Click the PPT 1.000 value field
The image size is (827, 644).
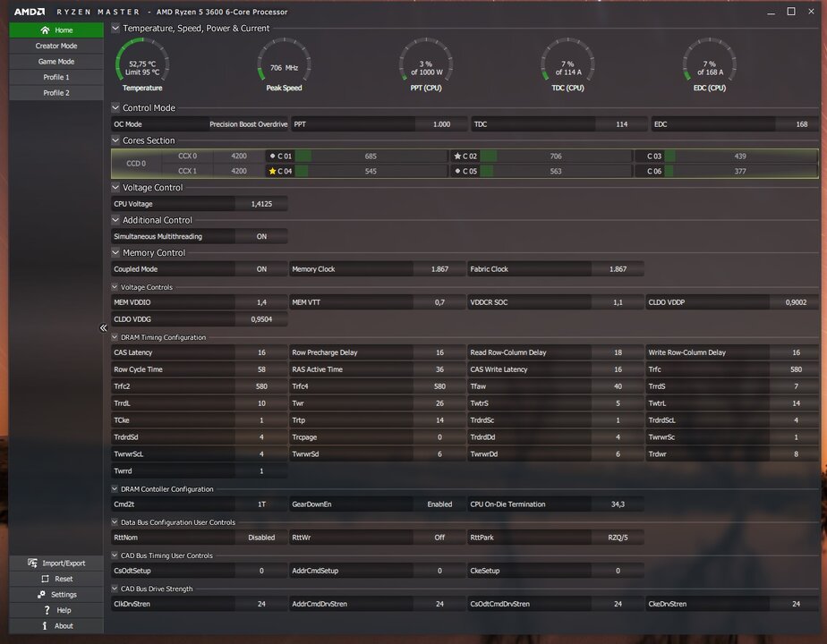(441, 124)
